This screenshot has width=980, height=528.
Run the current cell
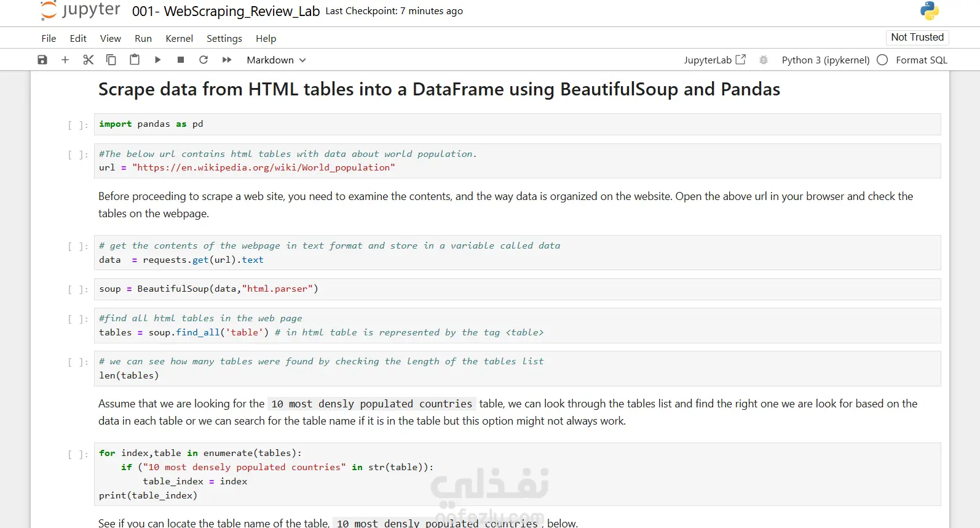(157, 60)
